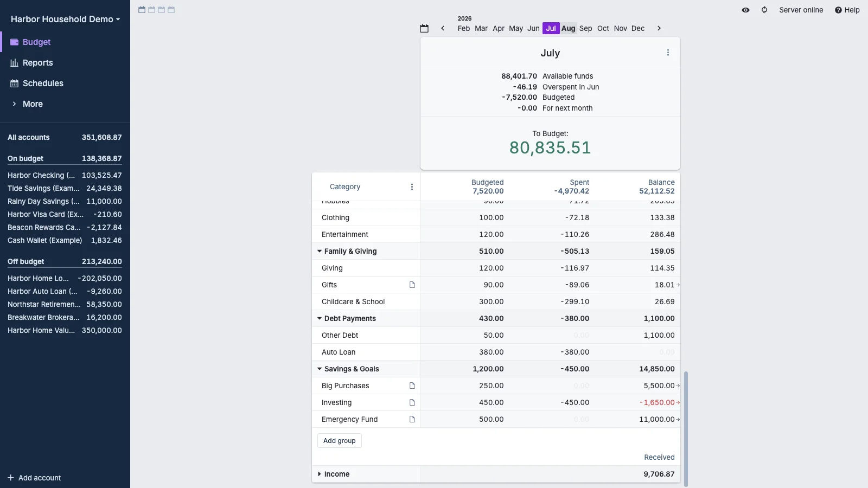This screenshot has width=868, height=488.
Task: Expand the Income group
Action: [x=320, y=474]
